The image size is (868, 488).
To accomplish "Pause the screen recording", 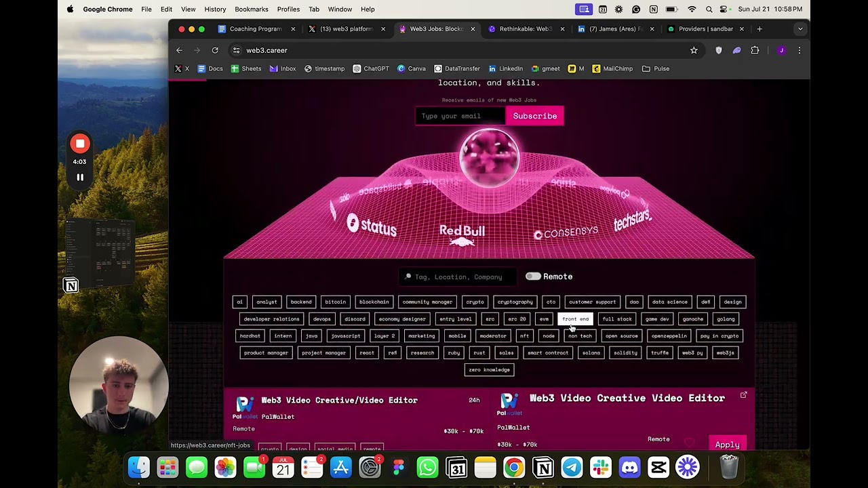I will 80,178.
